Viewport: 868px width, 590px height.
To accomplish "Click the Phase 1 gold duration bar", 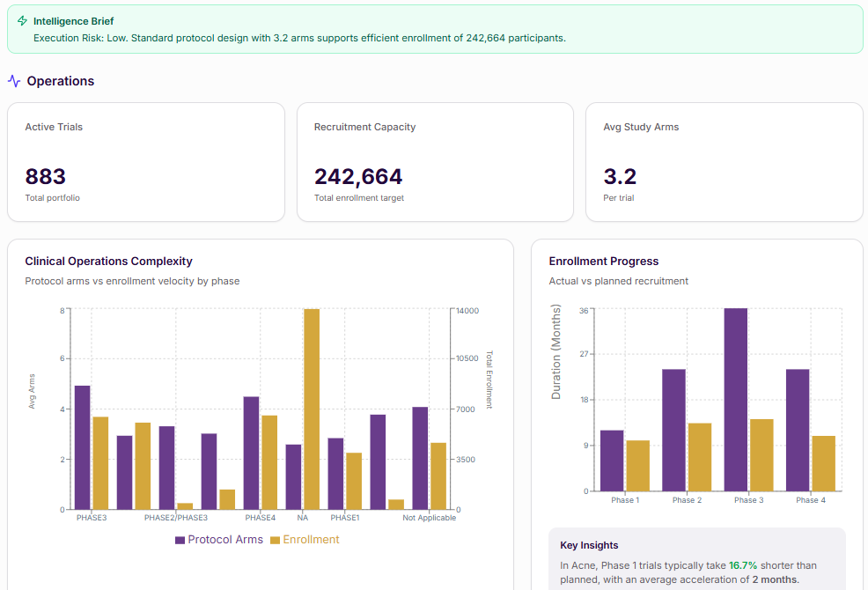I will (x=637, y=466).
